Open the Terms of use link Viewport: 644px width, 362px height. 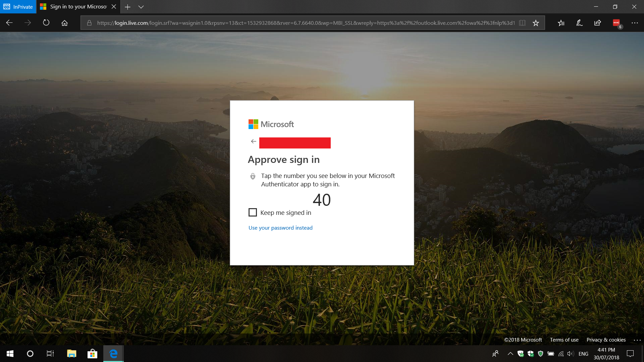[564, 340]
